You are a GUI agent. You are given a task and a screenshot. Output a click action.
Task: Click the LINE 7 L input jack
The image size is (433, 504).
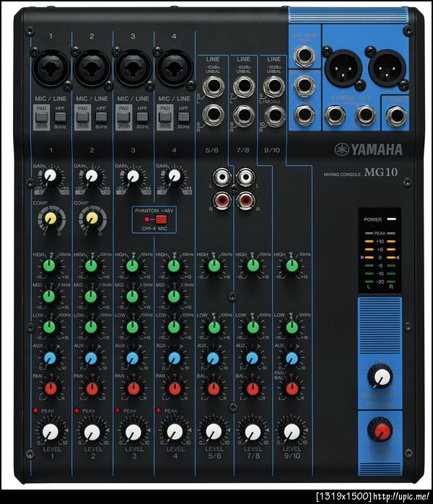[244, 86]
